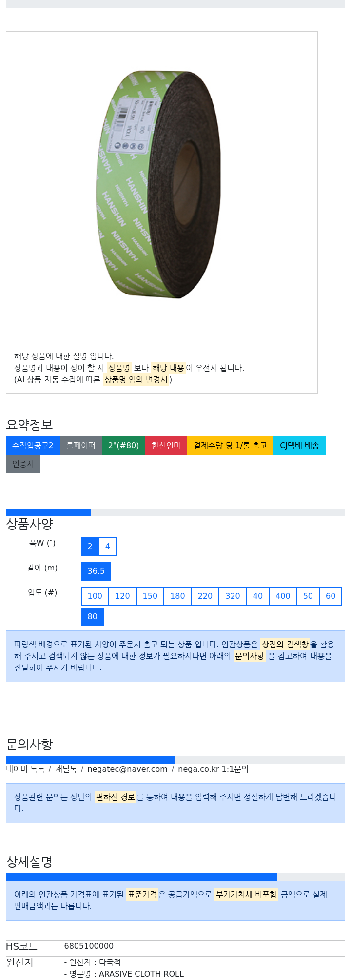Select grit option 400

pyautogui.click(x=283, y=596)
